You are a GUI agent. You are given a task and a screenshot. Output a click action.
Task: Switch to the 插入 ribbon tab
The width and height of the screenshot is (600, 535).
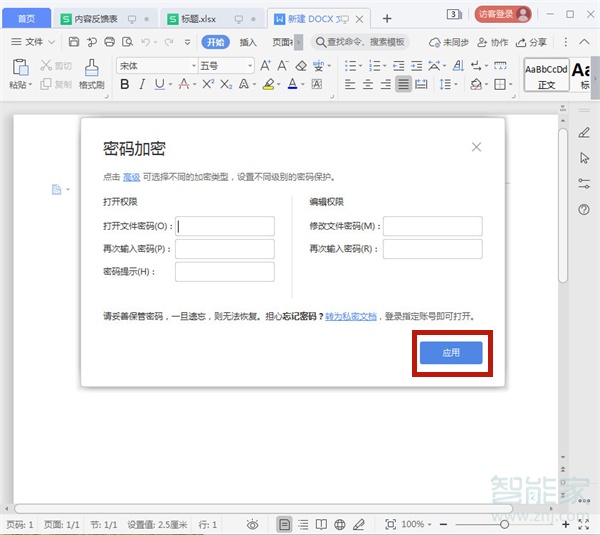(248, 42)
